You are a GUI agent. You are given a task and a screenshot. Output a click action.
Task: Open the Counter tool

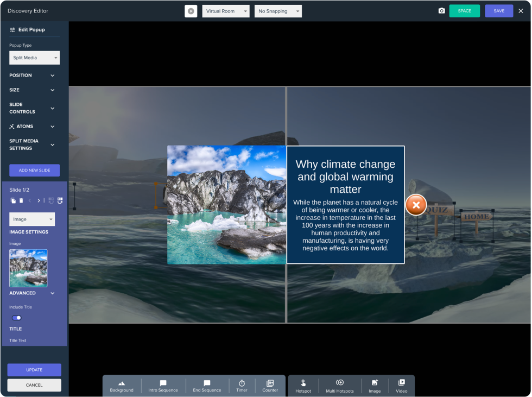pyautogui.click(x=270, y=386)
